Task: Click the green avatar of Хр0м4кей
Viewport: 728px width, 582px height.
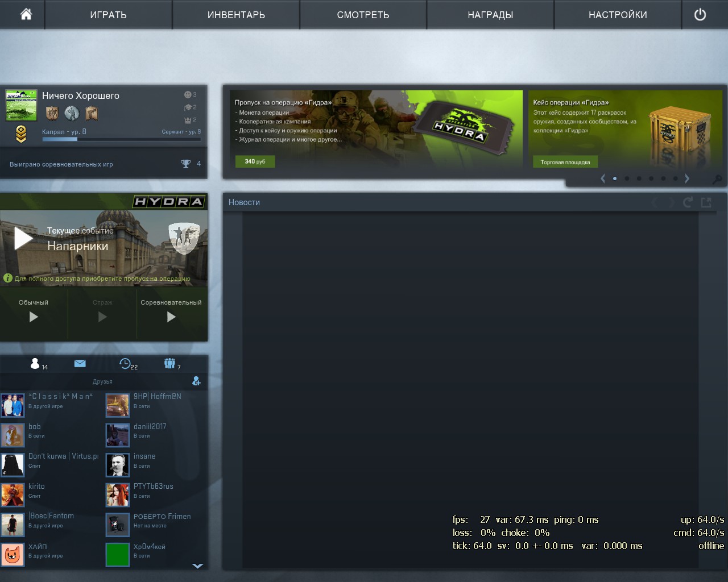Action: 118,555
